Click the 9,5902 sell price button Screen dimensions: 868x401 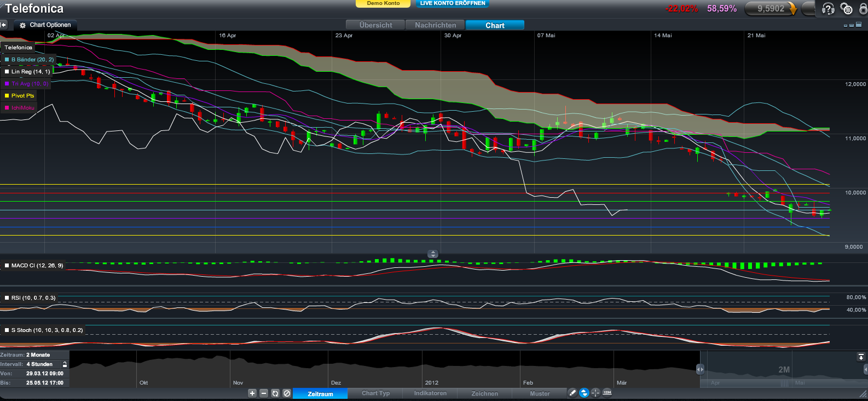771,9
